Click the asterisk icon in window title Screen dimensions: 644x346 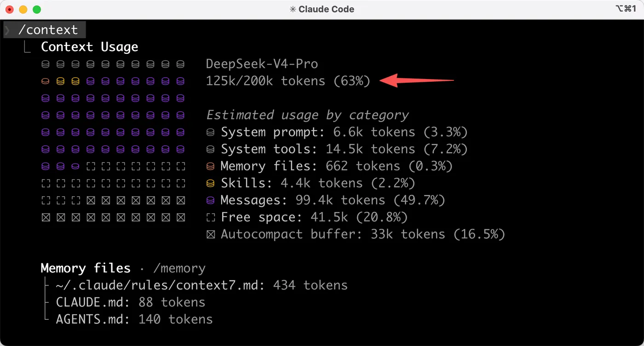(293, 9)
